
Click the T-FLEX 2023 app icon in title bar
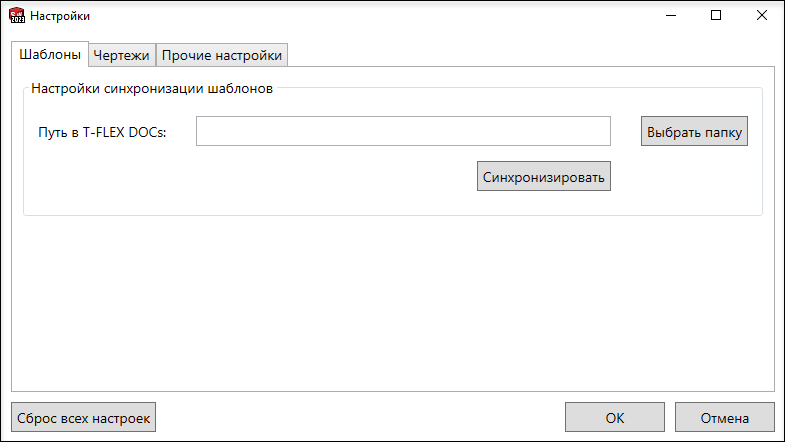[x=17, y=16]
